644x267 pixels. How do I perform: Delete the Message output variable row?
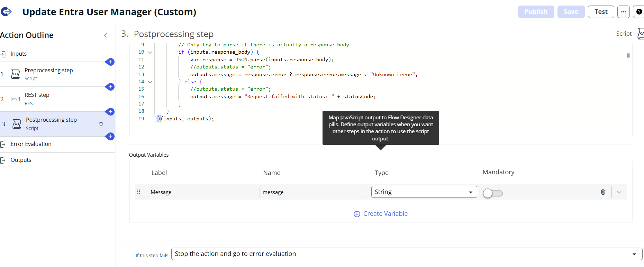pos(603,192)
